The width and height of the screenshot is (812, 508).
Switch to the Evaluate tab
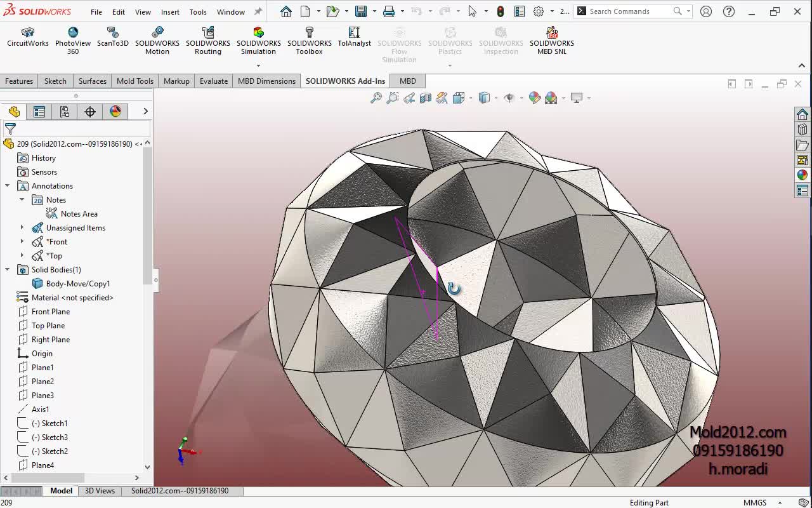(x=214, y=81)
